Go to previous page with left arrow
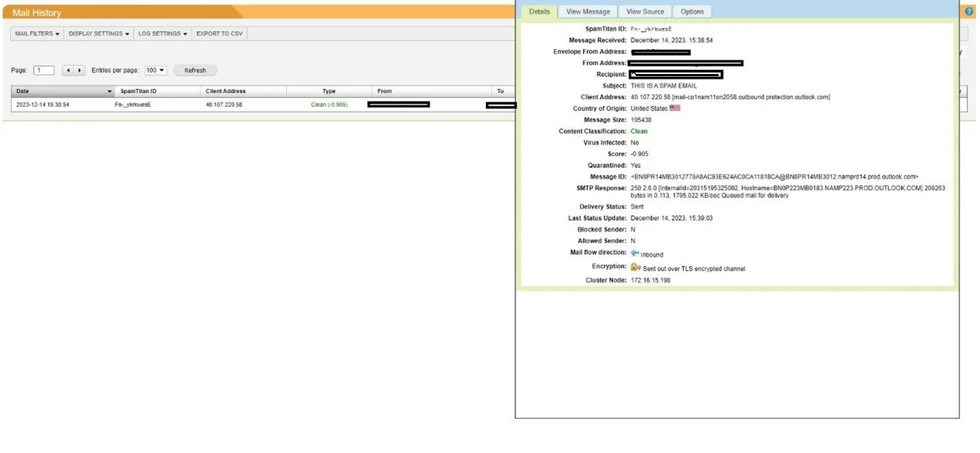Viewport: 980px width, 453px height. 68,71
